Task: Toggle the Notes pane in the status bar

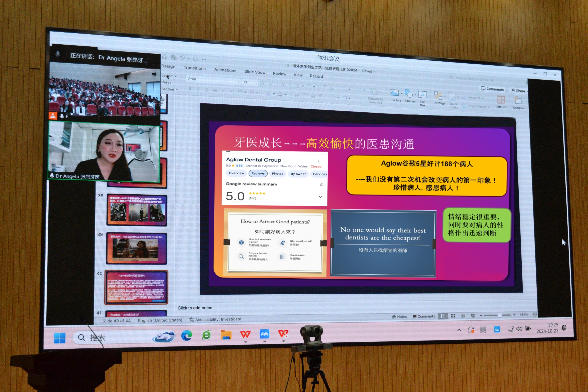Action: [399, 316]
